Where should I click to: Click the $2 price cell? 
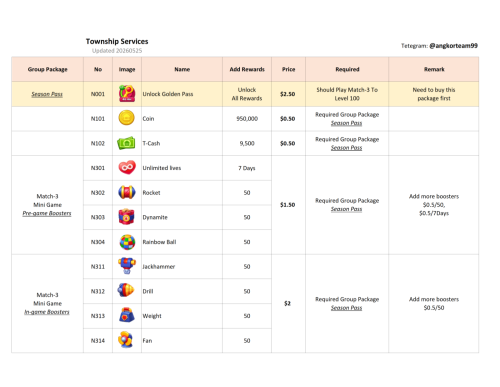288,304
